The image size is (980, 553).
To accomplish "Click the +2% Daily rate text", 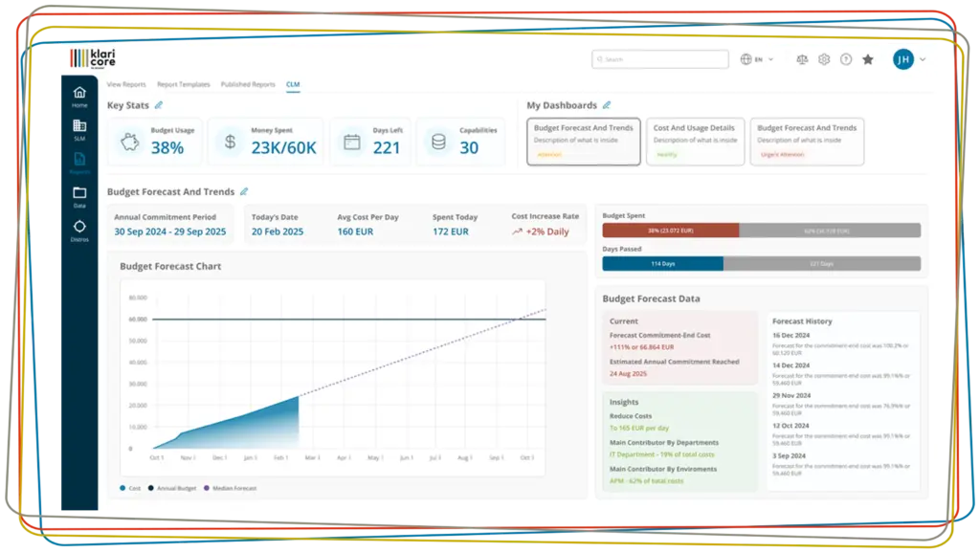I will pos(547,232).
